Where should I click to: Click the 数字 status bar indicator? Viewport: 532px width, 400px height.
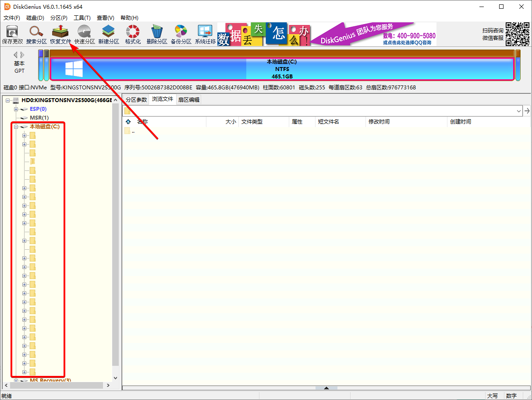(511, 396)
